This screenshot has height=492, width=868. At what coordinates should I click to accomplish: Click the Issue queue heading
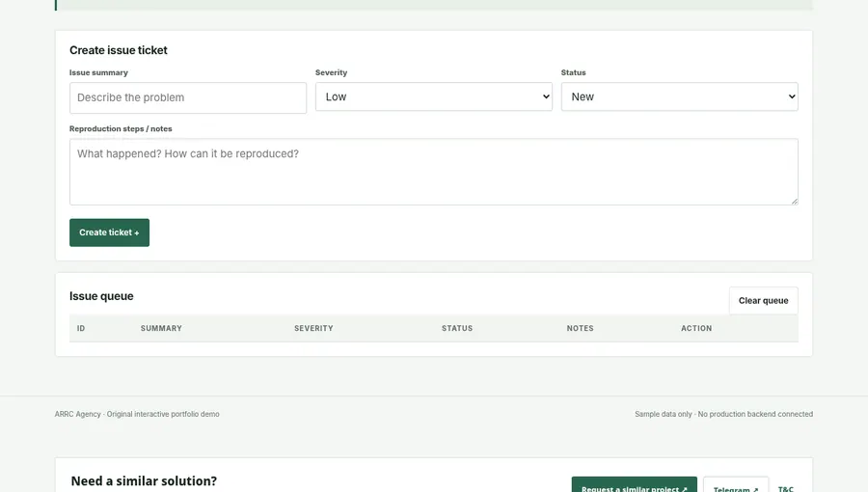pyautogui.click(x=101, y=296)
